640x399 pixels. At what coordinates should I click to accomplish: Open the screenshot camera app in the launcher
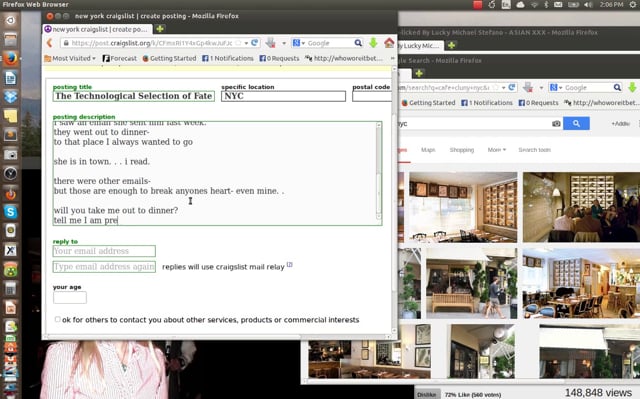11,154
